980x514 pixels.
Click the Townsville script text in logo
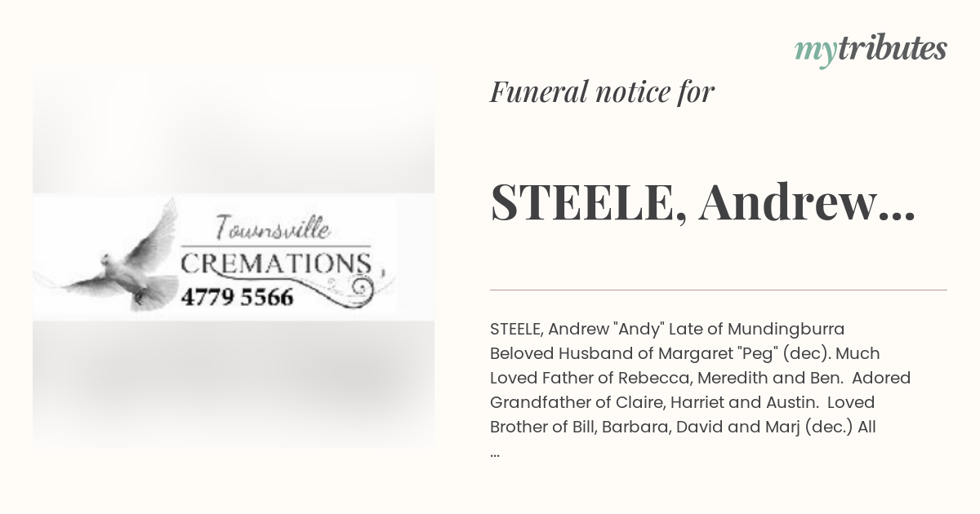point(274,228)
